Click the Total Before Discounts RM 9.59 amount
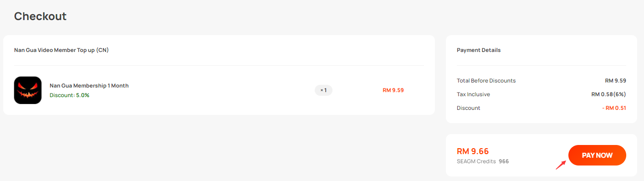The image size is (644, 181). tap(615, 81)
